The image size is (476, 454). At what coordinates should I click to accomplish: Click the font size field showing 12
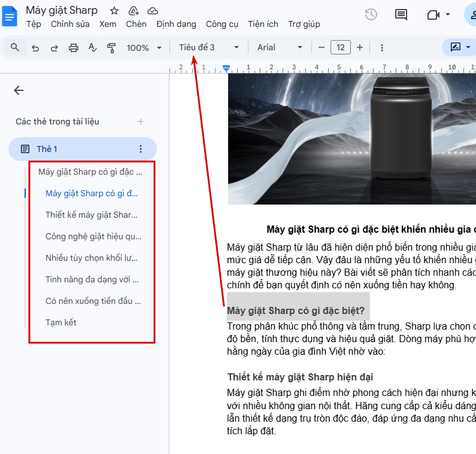click(x=340, y=47)
